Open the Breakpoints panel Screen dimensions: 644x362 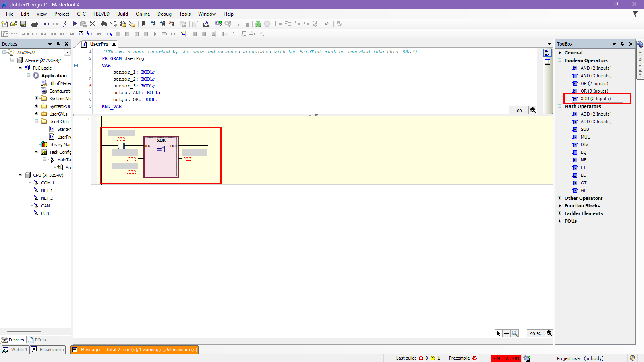click(x=48, y=350)
